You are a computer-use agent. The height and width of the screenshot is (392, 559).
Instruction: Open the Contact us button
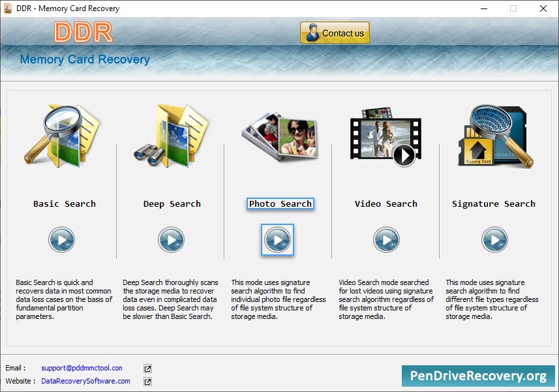pyautogui.click(x=335, y=33)
